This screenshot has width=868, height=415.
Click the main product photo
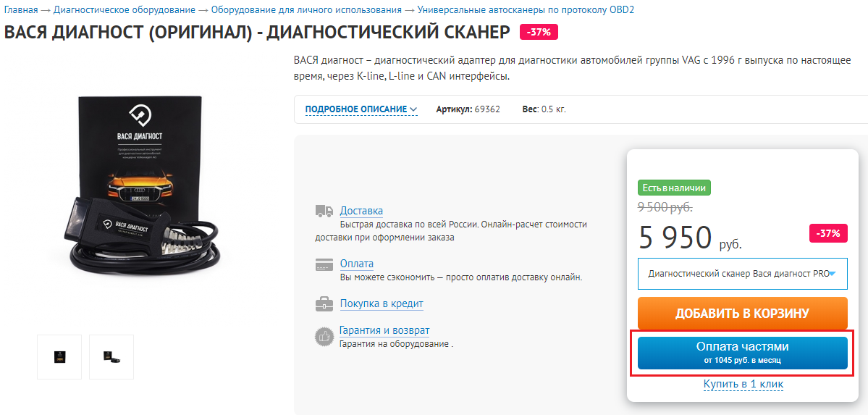pos(145,190)
